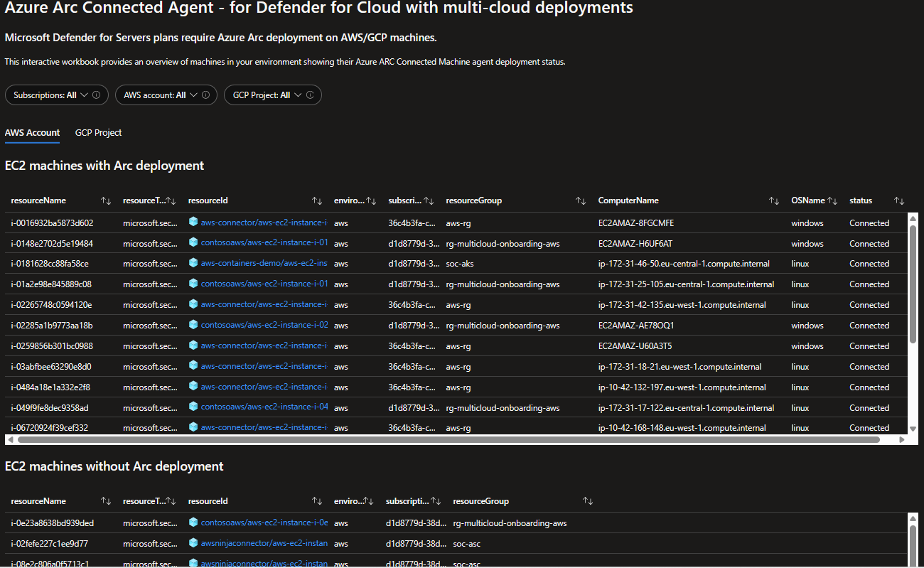Open the aws-connector/aws-ec2-instance-i link in the first row

(264, 222)
